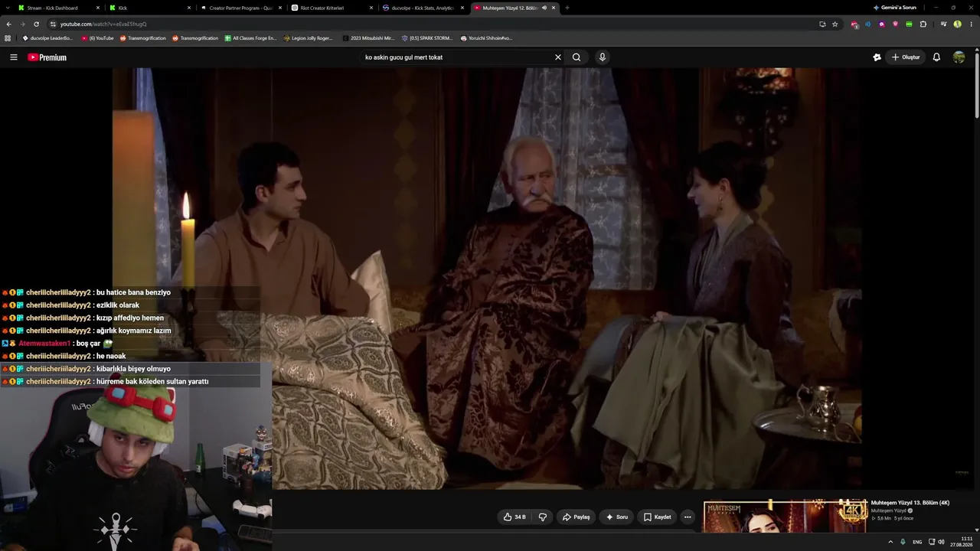Viewport: 980px width, 551px height.
Task: Click the purple extension icon
Action: tap(882, 24)
